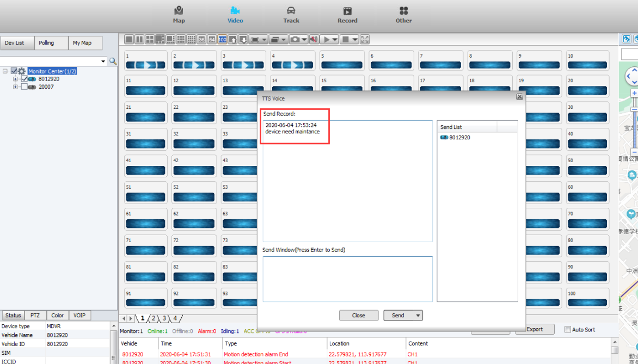This screenshot has width=638, height=364.
Task: Collapse the Monitor Center tree node
Action: pos(5,71)
